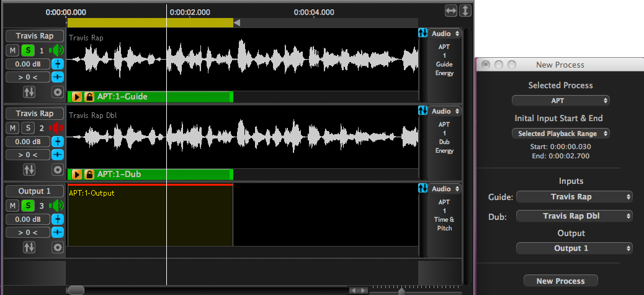Play the APT:1-Dub region
644x295 pixels.
[77, 175]
